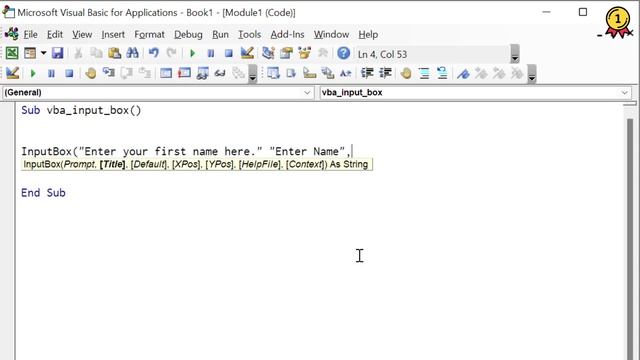Screen dimensions: 640x360
Task: Open the Add-Ins menu
Action: (287, 35)
